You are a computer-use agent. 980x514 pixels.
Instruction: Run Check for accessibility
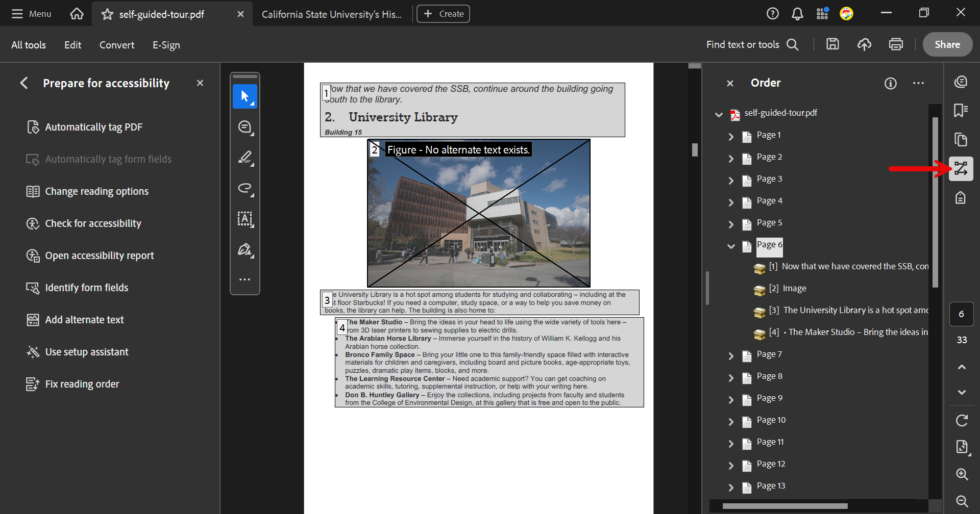93,223
